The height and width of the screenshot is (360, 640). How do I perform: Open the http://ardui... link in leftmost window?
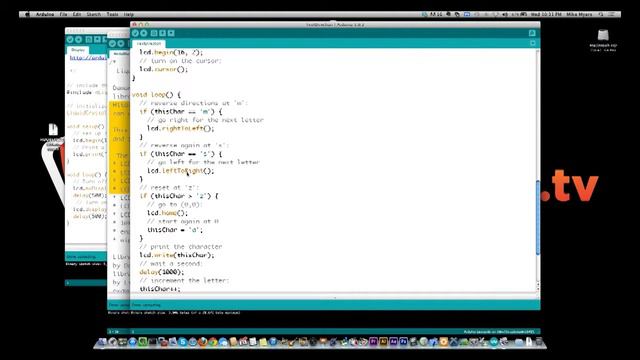(88, 58)
